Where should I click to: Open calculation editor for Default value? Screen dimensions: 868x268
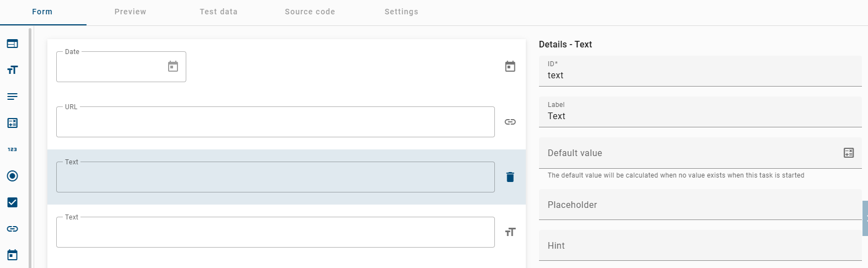pyautogui.click(x=849, y=153)
